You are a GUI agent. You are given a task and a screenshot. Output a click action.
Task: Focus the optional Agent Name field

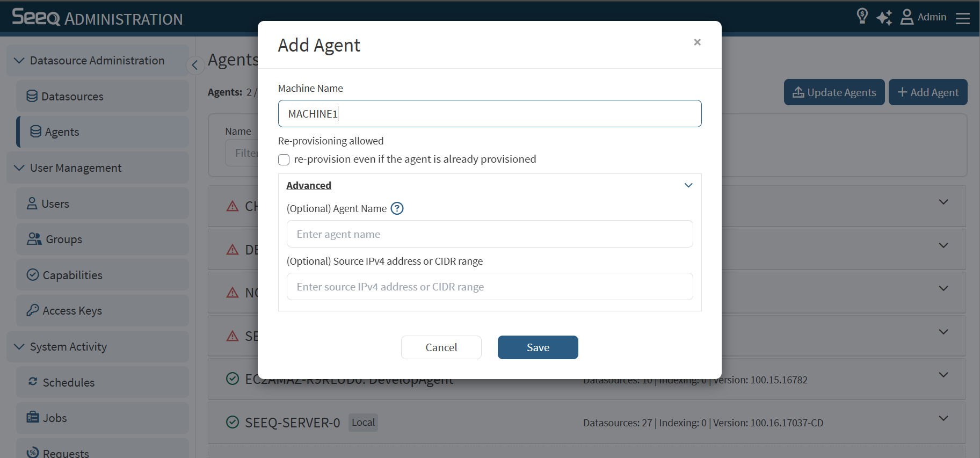point(489,234)
